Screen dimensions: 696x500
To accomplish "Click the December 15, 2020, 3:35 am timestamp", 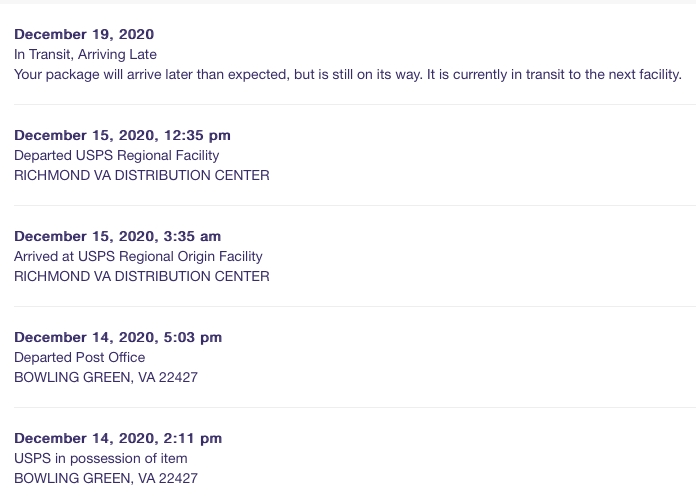I will [x=117, y=236].
